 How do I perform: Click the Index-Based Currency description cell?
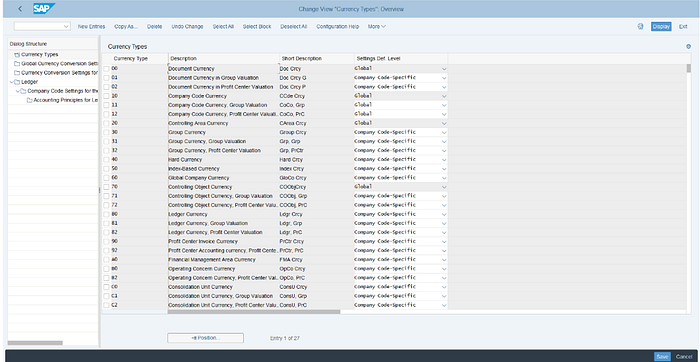tap(223, 169)
